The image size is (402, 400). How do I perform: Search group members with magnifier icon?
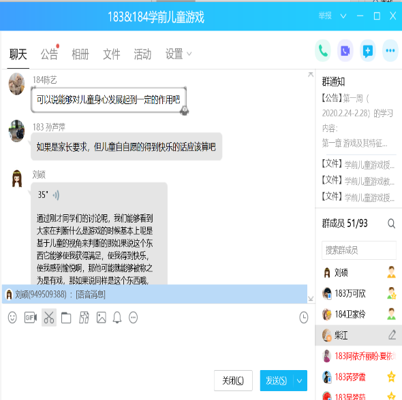point(391,223)
